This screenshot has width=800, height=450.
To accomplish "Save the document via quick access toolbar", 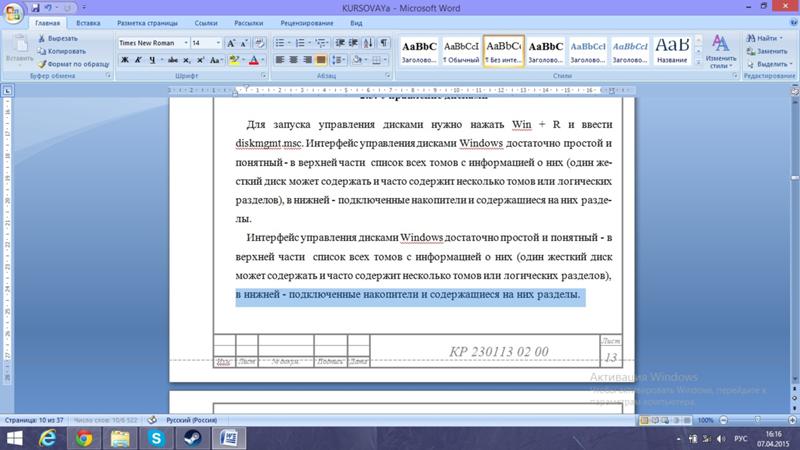I will click(33, 7).
